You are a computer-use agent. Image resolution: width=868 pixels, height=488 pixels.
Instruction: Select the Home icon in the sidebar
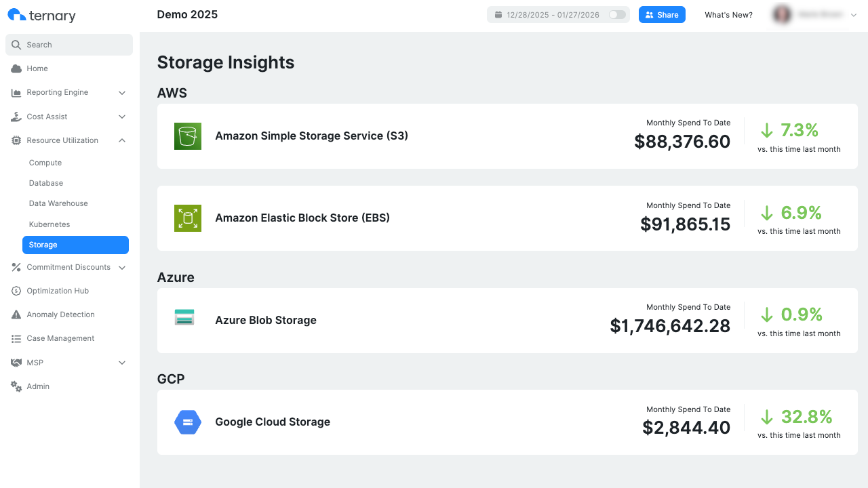15,68
